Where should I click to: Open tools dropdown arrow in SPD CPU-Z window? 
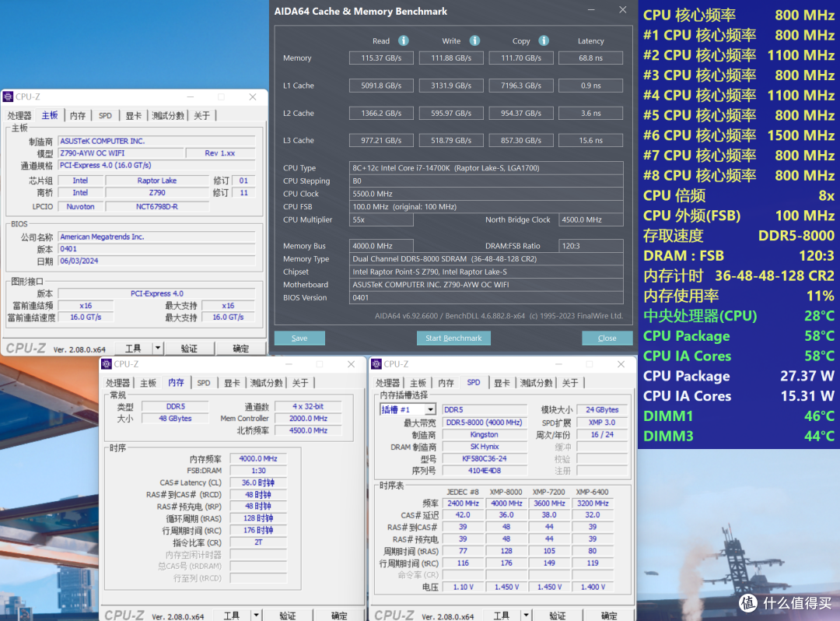tap(526, 615)
